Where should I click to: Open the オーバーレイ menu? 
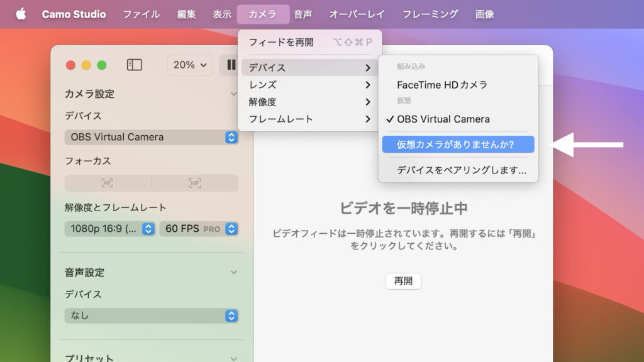click(x=357, y=14)
